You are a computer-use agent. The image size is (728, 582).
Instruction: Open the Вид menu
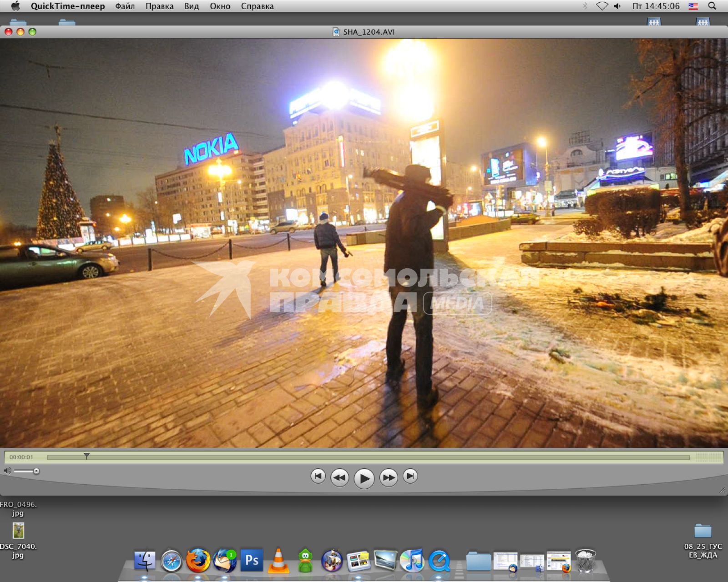coord(192,6)
